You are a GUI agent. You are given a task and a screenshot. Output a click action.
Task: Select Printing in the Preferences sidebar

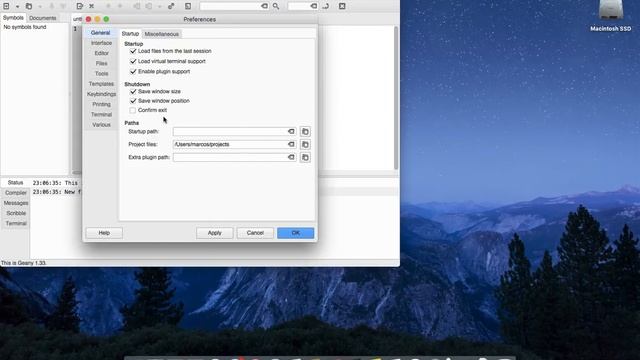tap(101, 104)
